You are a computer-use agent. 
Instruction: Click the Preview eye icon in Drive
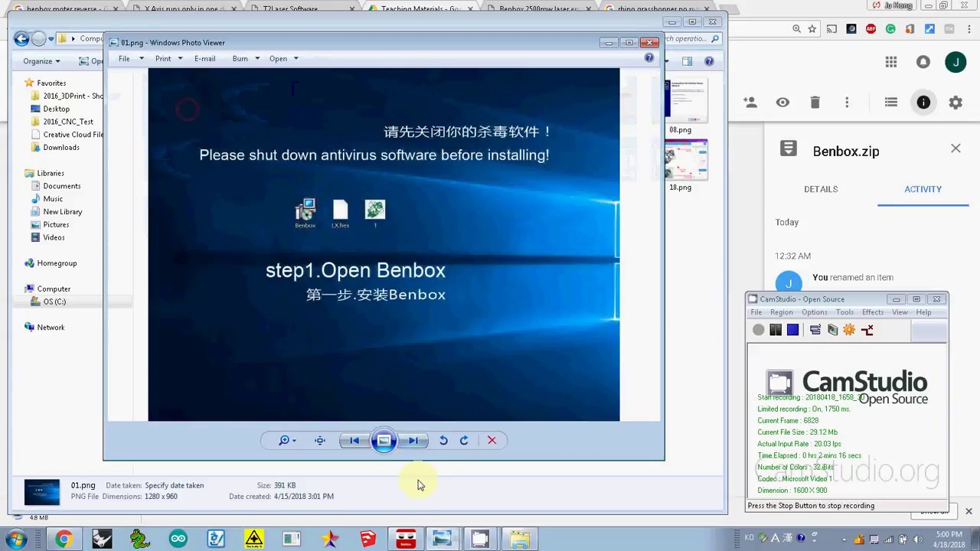pyautogui.click(x=782, y=102)
